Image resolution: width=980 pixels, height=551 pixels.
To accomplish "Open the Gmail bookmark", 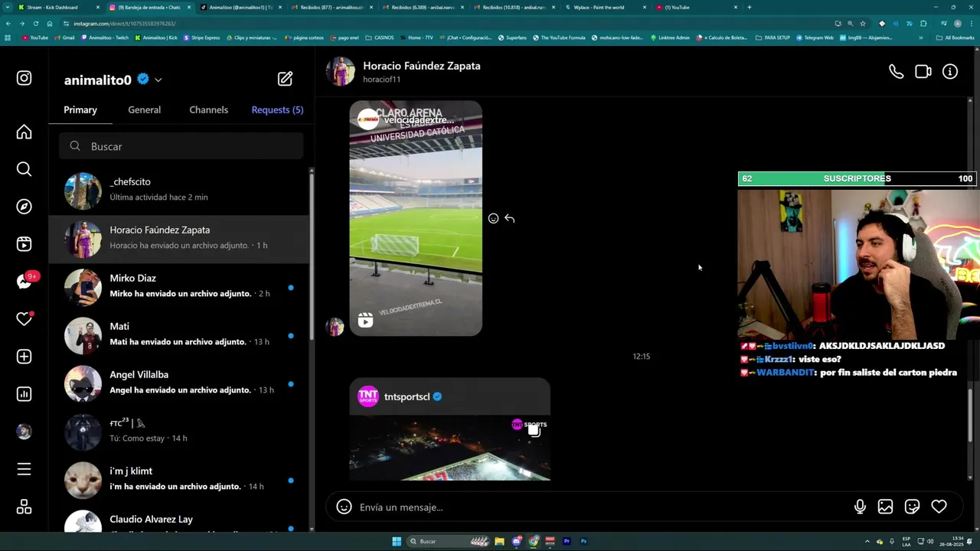I will 64,37.
